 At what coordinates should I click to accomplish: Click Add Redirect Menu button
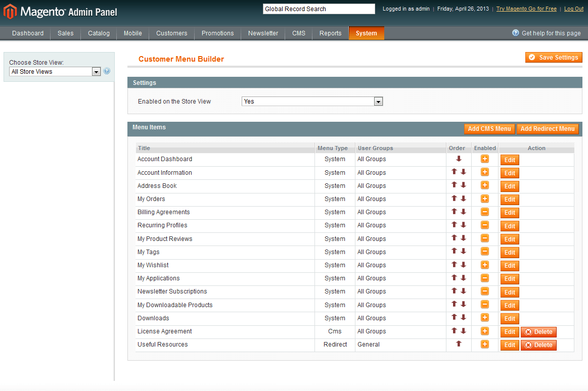[x=548, y=129]
